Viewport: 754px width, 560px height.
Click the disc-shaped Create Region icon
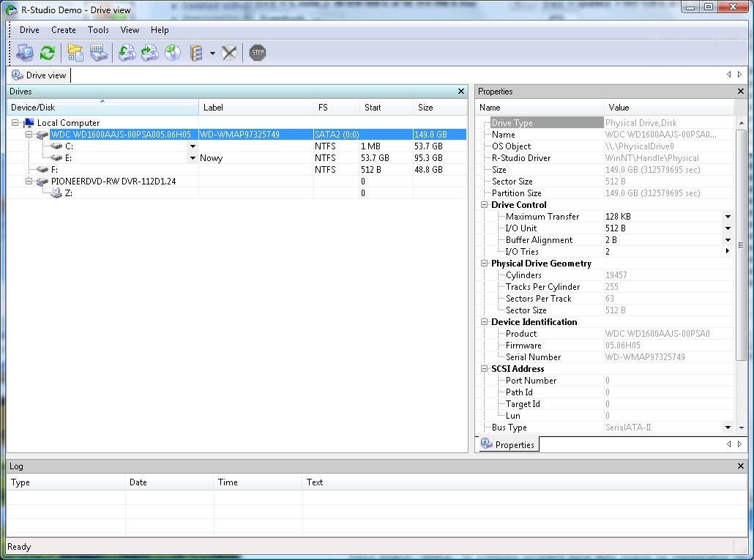coord(173,53)
